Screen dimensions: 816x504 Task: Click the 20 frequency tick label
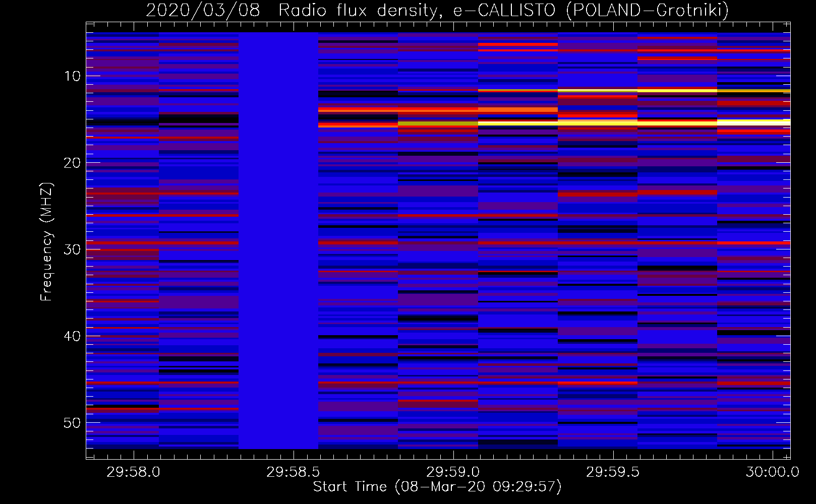(x=73, y=163)
